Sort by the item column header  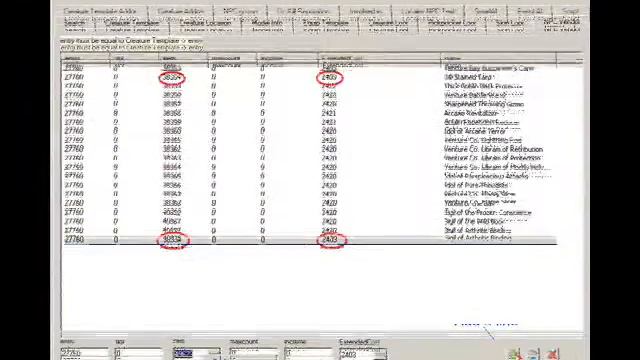[x=184, y=59]
